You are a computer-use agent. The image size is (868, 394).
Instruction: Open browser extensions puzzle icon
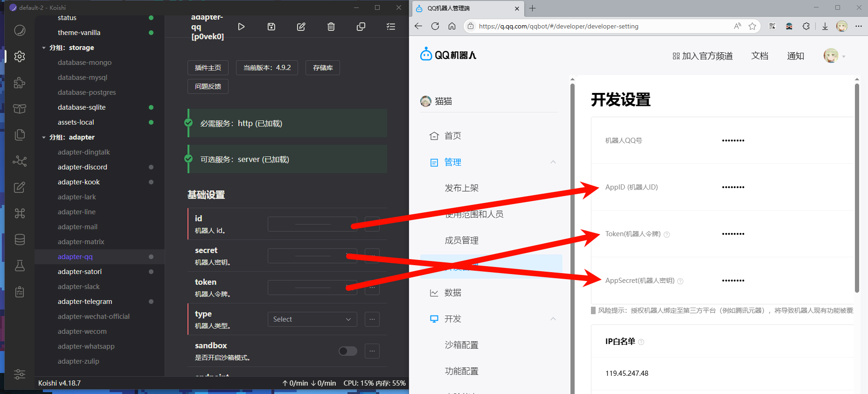click(x=806, y=26)
